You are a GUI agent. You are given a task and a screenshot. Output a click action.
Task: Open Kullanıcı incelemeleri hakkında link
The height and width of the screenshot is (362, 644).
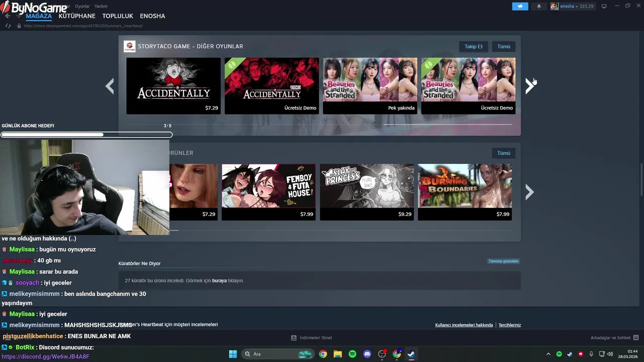(464, 325)
